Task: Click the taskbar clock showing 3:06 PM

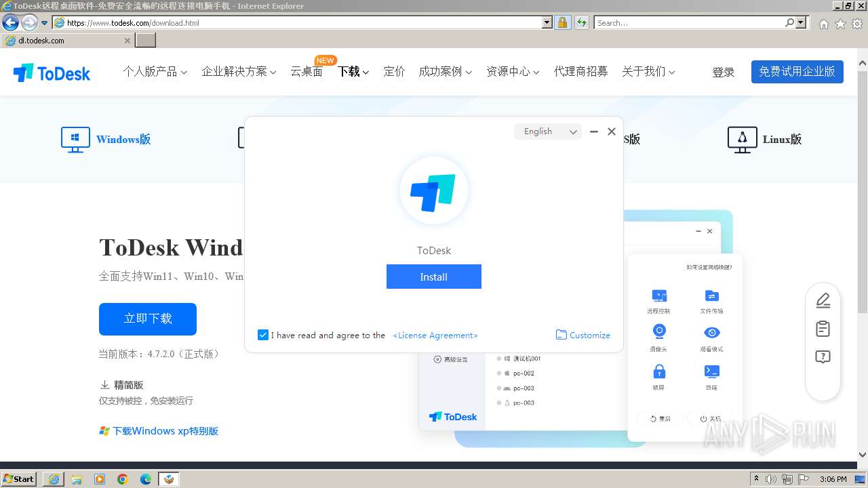Action: click(833, 479)
